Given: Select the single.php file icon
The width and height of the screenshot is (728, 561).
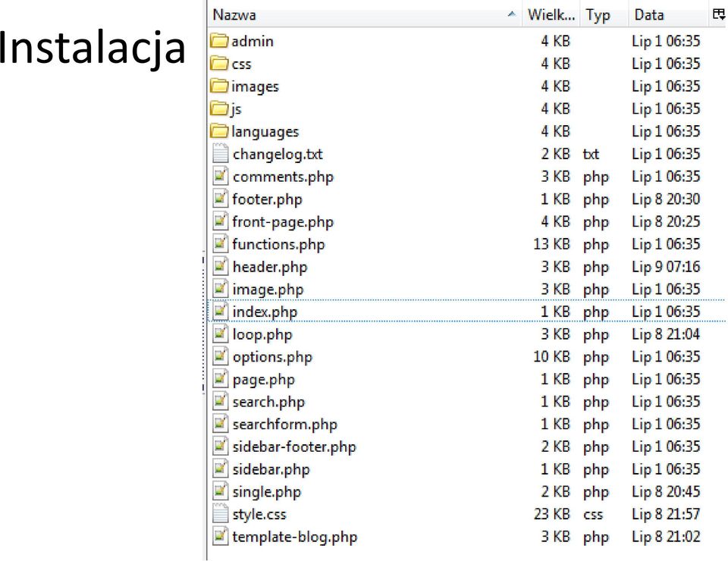Looking at the screenshot, I should click(220, 491).
